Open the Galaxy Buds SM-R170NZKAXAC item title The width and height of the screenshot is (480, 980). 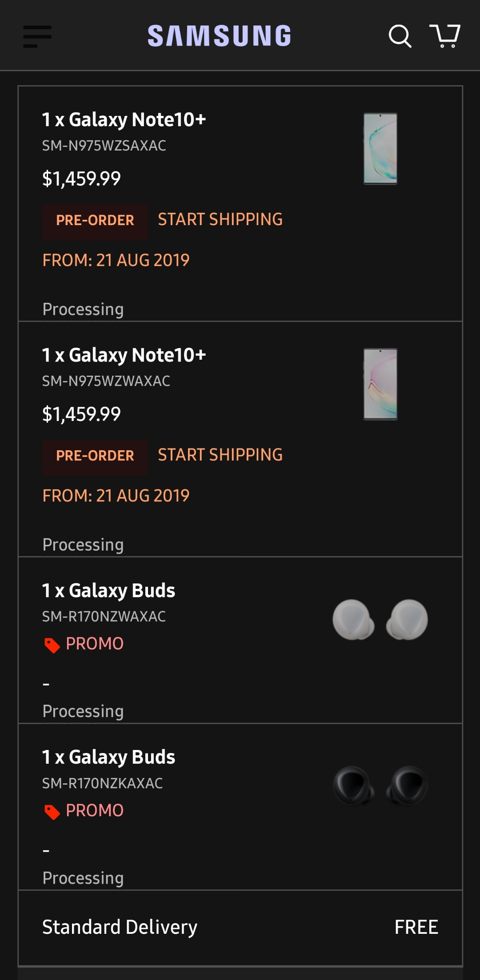tap(109, 757)
